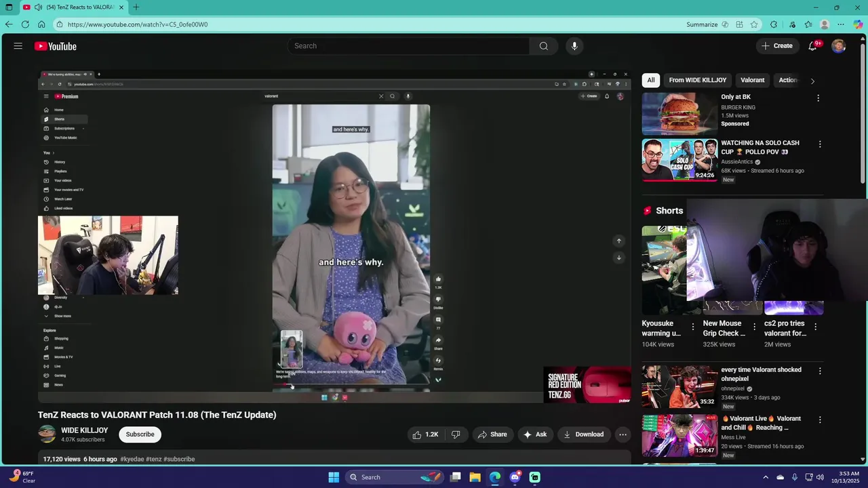Open browser extensions puzzle icon
The image size is (868, 488).
tap(774, 24)
